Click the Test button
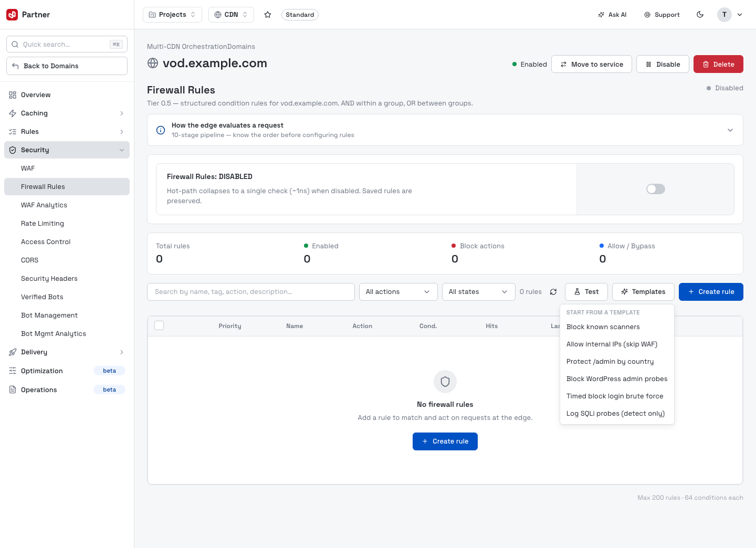The height and width of the screenshot is (548, 756). coord(586,292)
